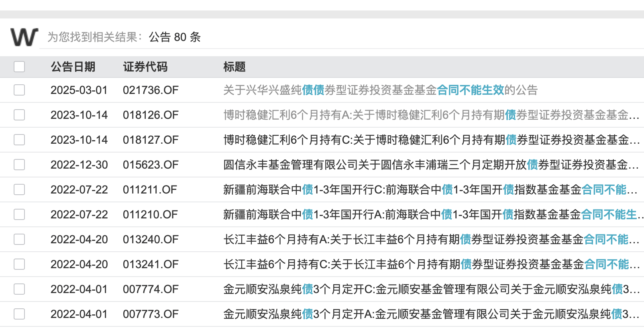Click security code 013241.OF
This screenshot has height=330, width=644.
[x=151, y=264]
